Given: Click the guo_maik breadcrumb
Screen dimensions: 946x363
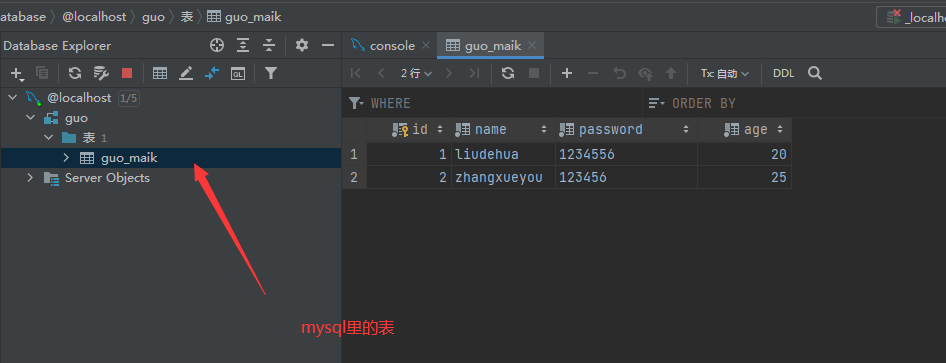Looking at the screenshot, I should pos(244,17).
